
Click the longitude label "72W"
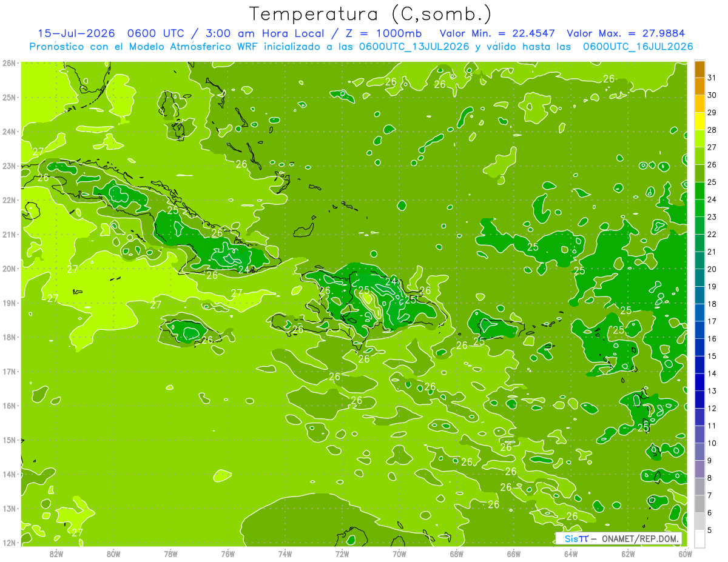coord(342,554)
